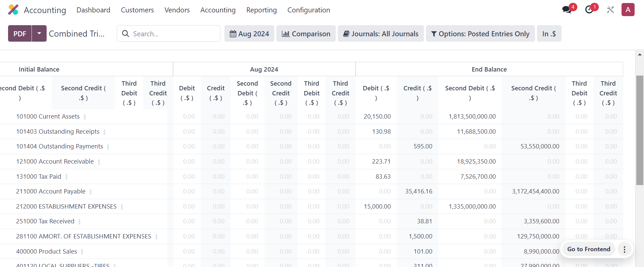
Task: Open options dots for 101404 Outstanding Payments
Action: [x=108, y=147]
